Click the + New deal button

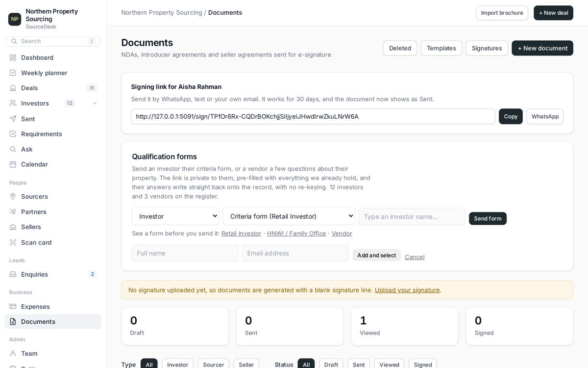click(553, 13)
